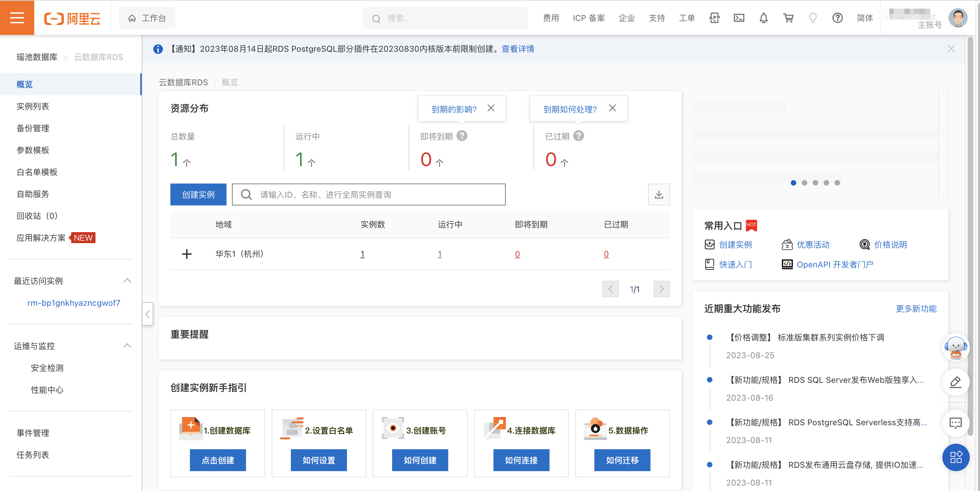Image resolution: width=980 pixels, height=491 pixels.
Task: Collapse the 最近访问实例 section
Action: (127, 281)
